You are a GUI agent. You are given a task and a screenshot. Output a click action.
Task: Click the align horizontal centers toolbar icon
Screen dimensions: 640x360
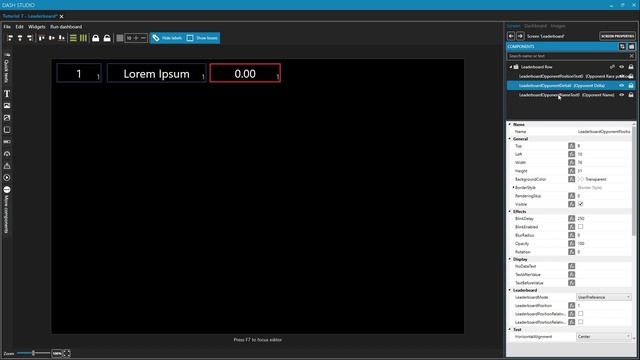[x=20, y=38]
